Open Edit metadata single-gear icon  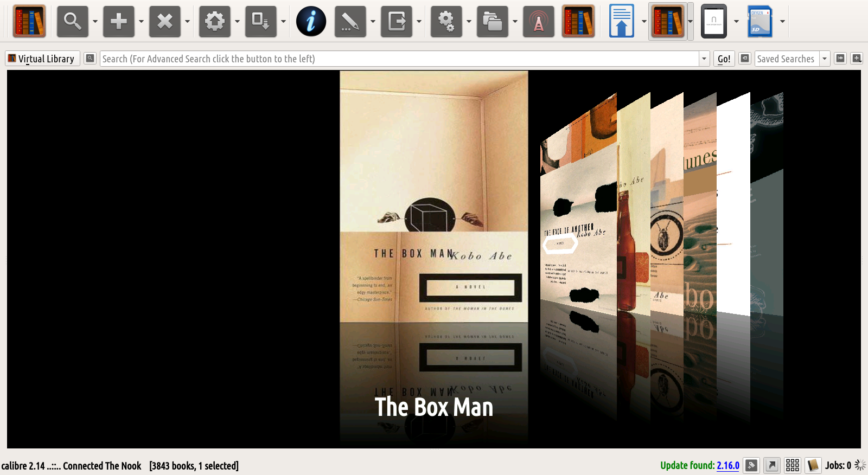coord(215,22)
